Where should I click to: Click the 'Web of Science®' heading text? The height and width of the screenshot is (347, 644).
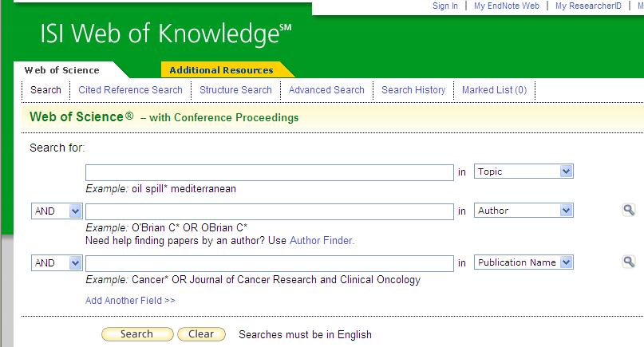[x=81, y=117]
